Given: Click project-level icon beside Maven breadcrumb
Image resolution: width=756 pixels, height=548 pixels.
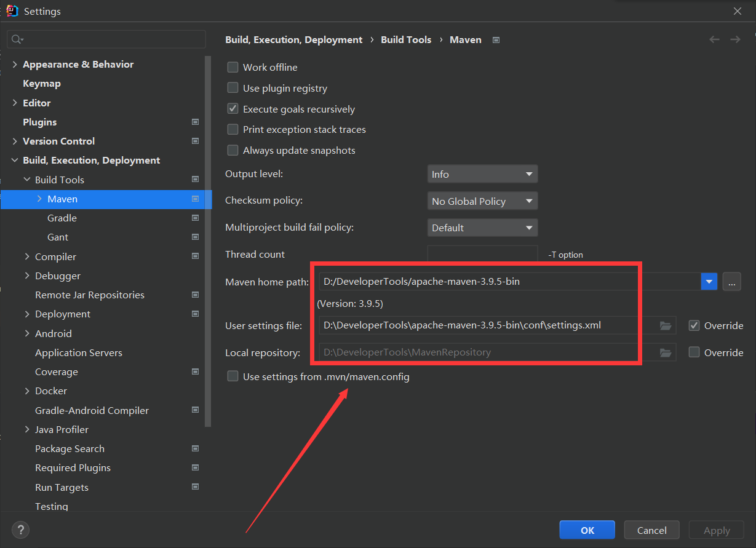Looking at the screenshot, I should coord(496,40).
